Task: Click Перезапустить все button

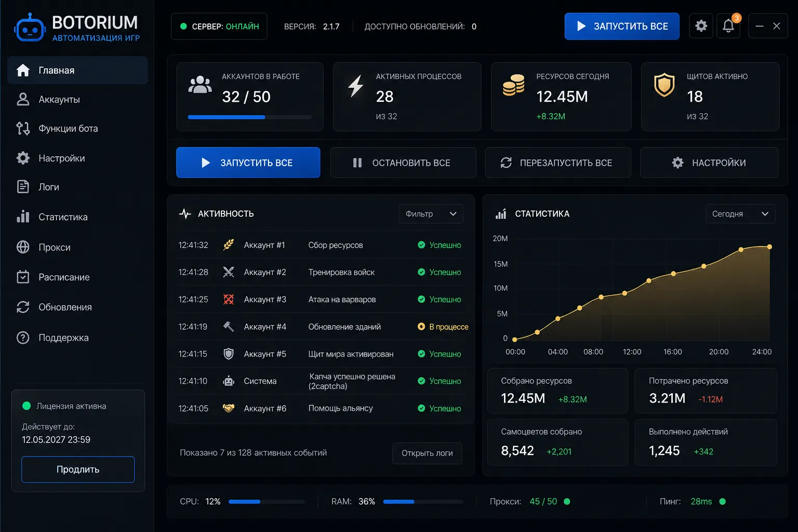Action: 558,163
